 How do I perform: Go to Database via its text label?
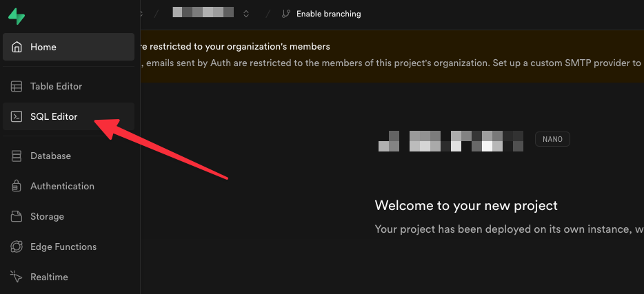tap(50, 156)
